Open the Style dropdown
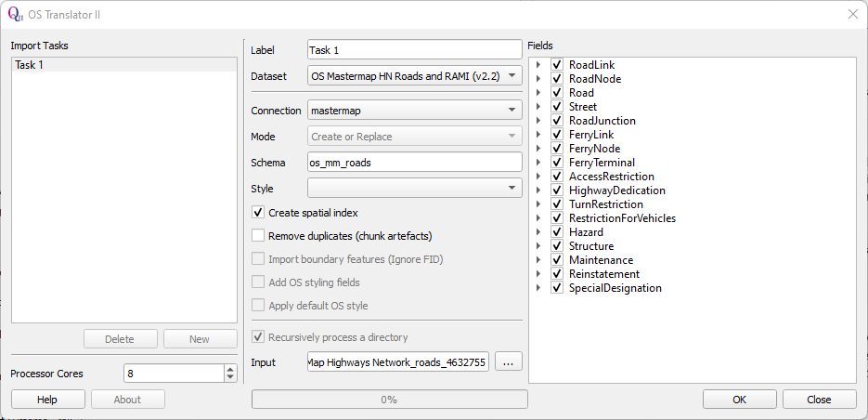Screen dimensions: 868x420 415,189
